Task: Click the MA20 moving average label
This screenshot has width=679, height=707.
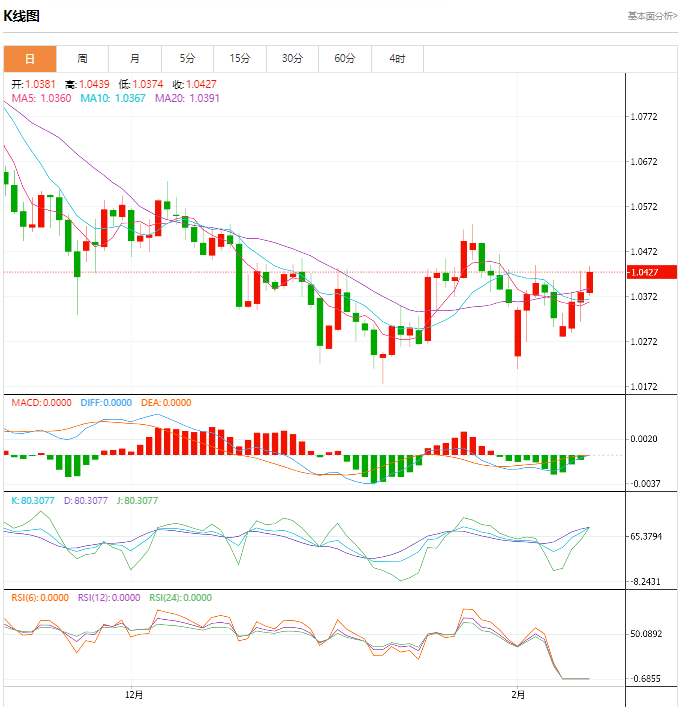Action: 187,98
